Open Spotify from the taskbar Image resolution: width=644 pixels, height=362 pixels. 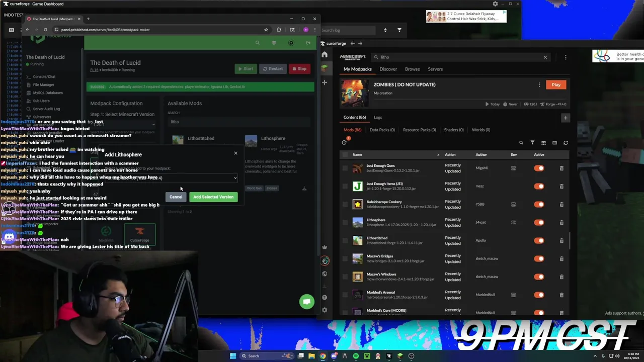tap(356, 356)
